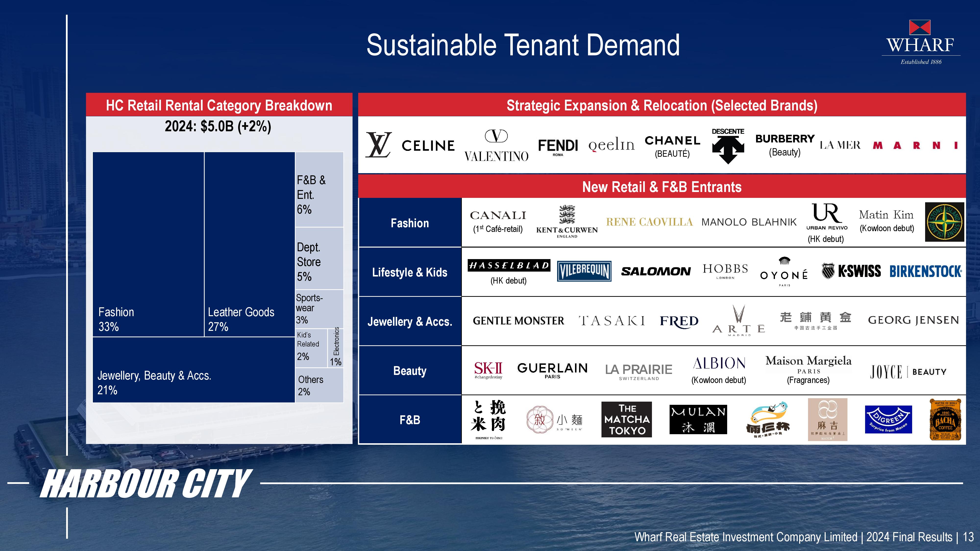
Task: Click the Beauty row header
Action: (410, 370)
